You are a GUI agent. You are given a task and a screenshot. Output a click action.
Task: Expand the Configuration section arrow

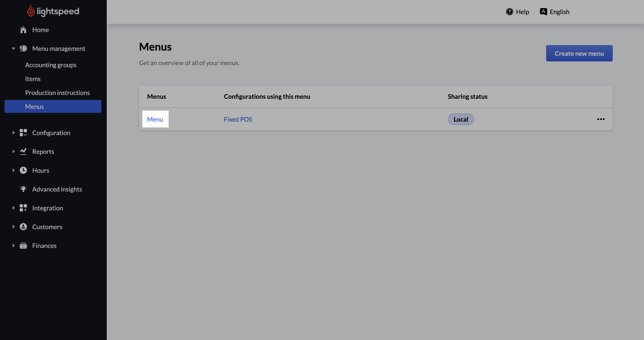(x=13, y=133)
